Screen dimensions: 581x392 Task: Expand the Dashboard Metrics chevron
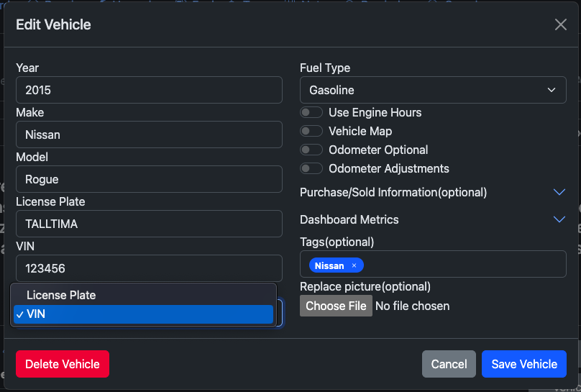click(x=559, y=219)
